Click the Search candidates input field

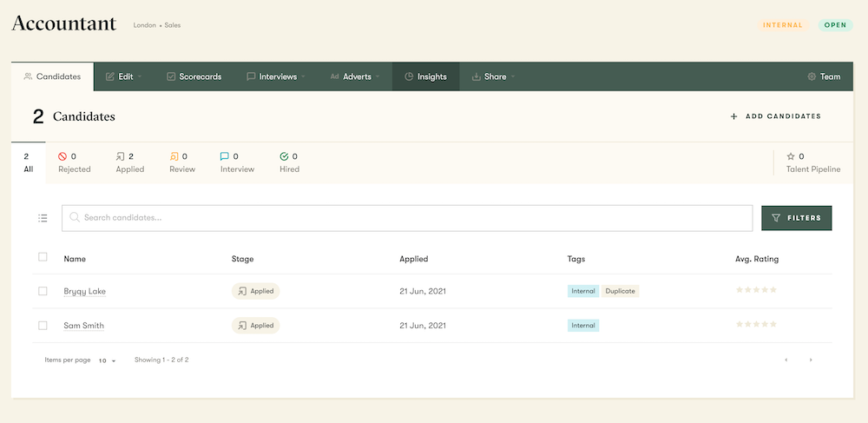[x=408, y=218]
